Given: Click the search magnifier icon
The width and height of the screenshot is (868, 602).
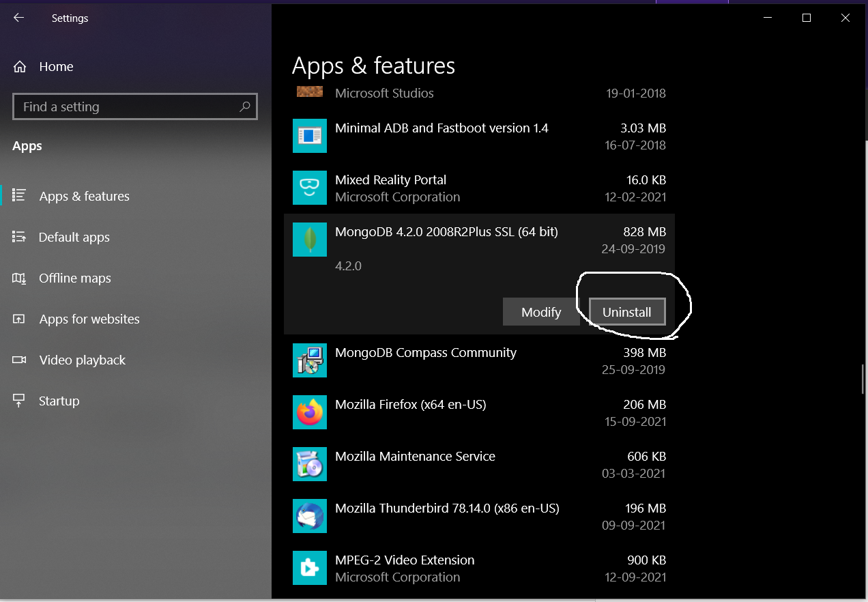Looking at the screenshot, I should pos(245,106).
